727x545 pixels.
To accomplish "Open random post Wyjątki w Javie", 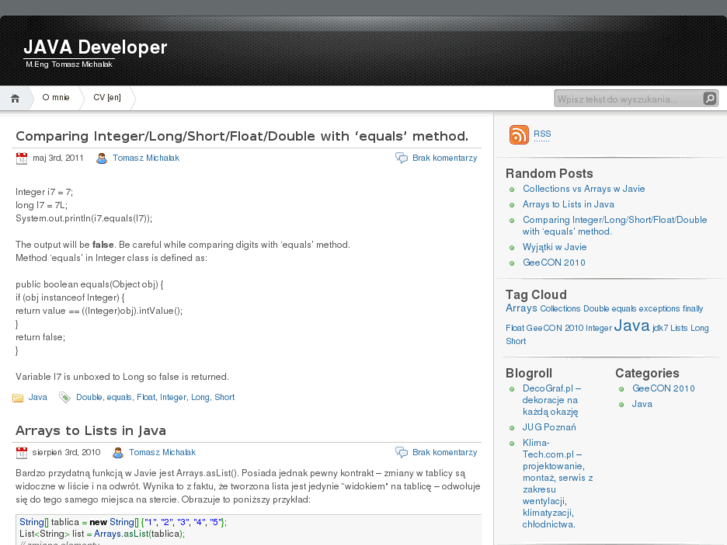I will (x=555, y=247).
